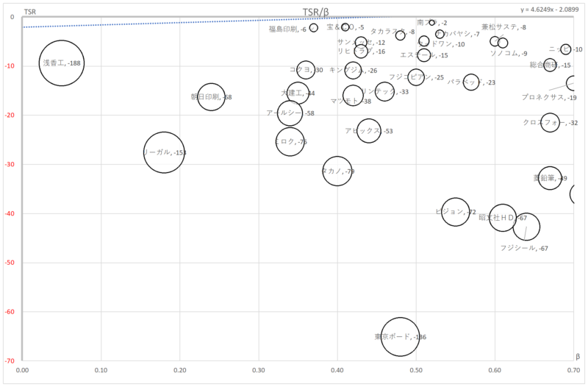The image size is (588, 387).
Task: Select the コクヨ, -30 bubble
Action: pyautogui.click(x=306, y=70)
